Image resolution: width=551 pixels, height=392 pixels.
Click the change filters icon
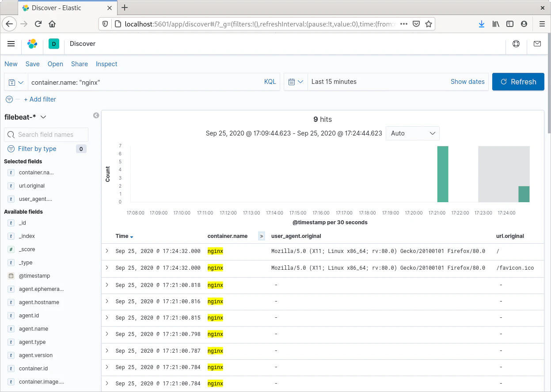tap(9, 99)
